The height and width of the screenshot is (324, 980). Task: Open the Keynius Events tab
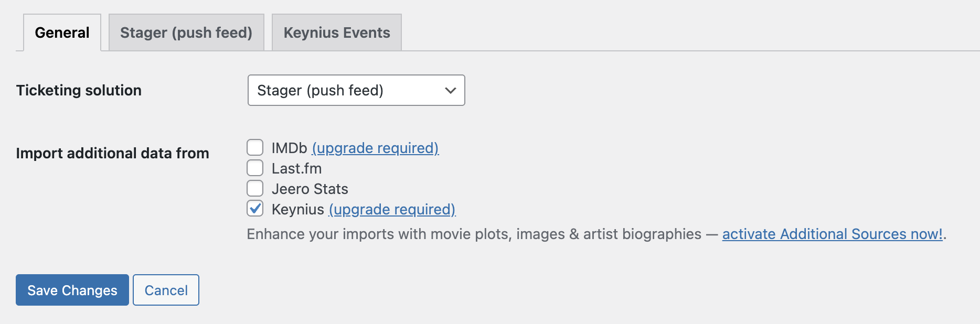point(336,32)
